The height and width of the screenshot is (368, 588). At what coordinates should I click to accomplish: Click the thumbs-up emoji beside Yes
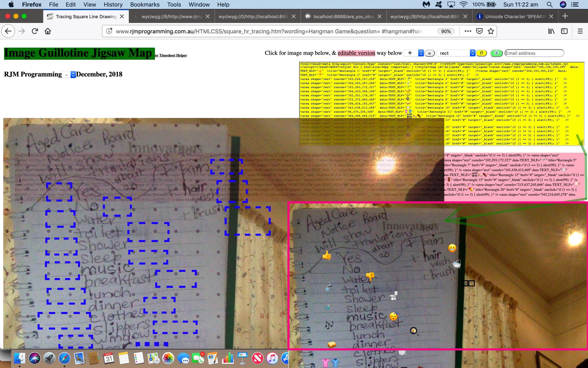(326, 255)
